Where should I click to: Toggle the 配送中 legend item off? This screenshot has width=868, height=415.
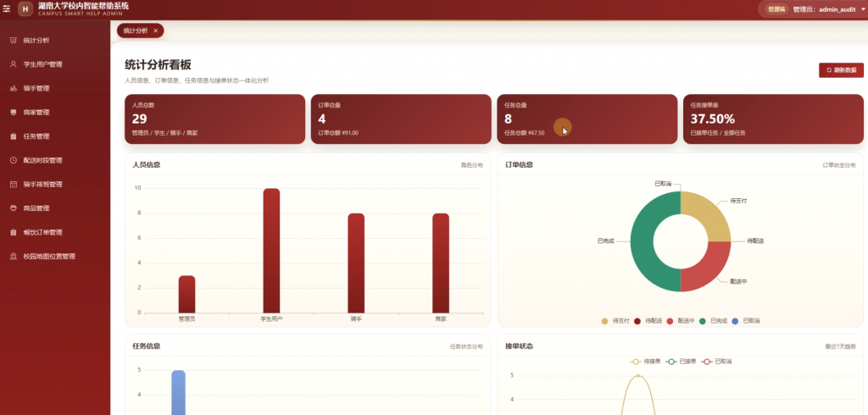681,321
